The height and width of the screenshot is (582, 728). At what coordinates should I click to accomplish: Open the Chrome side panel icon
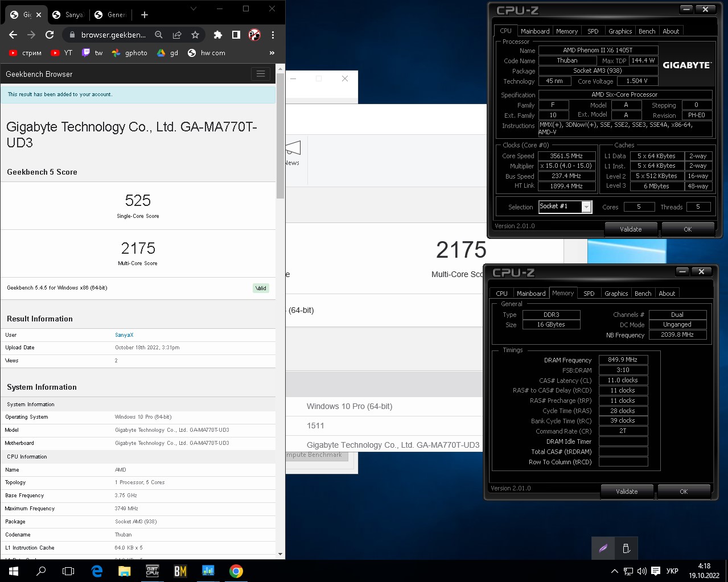tap(236, 35)
